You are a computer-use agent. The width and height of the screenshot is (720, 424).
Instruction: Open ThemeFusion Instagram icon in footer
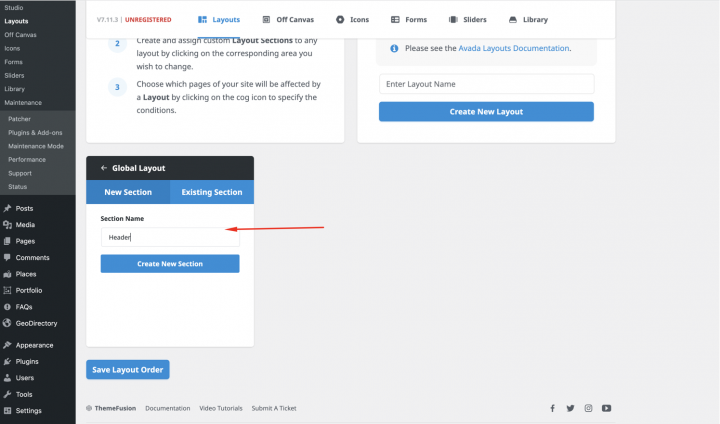point(588,408)
